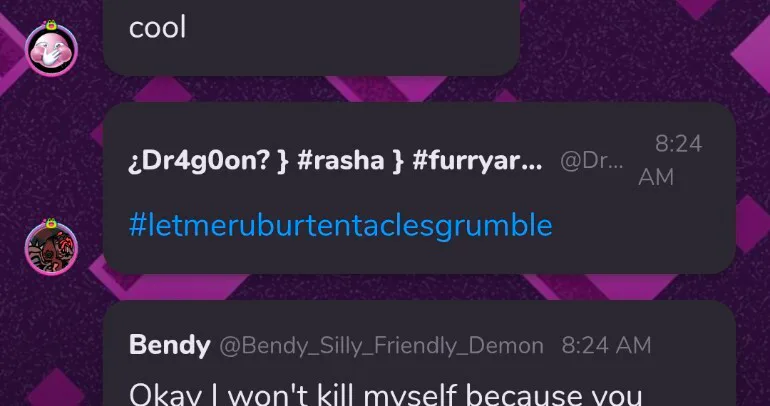770x406 pixels.
Task: Tap the #furryar... tag in the display name
Action: coord(477,161)
